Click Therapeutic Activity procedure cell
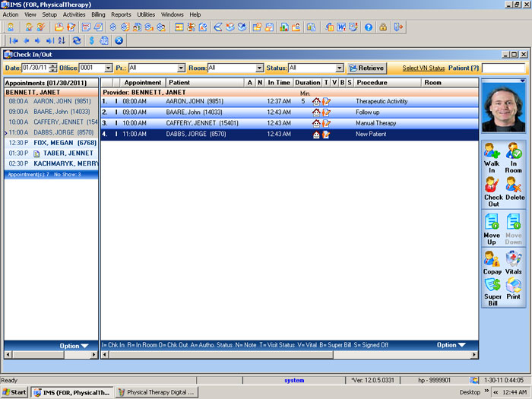This screenshot has height=399, width=532. [382, 101]
